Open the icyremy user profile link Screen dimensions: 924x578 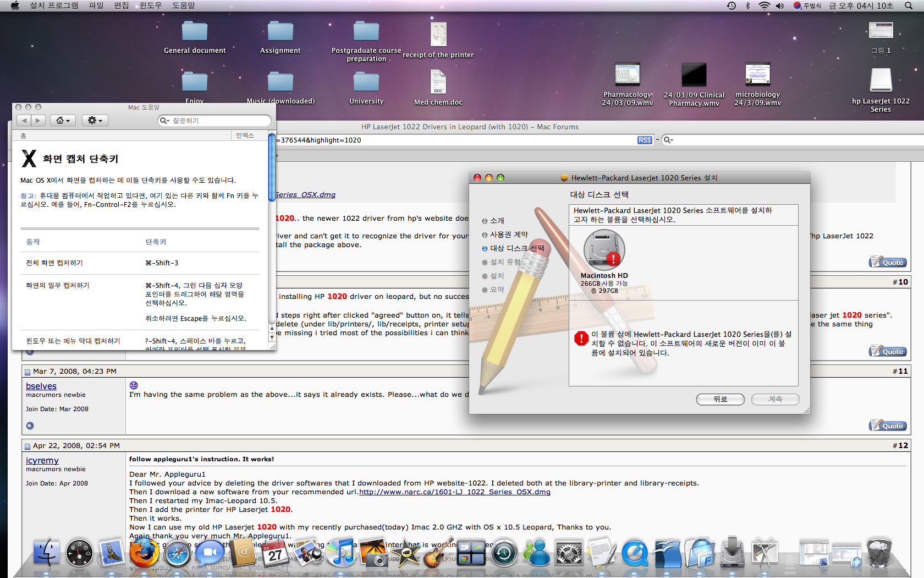(x=42, y=460)
